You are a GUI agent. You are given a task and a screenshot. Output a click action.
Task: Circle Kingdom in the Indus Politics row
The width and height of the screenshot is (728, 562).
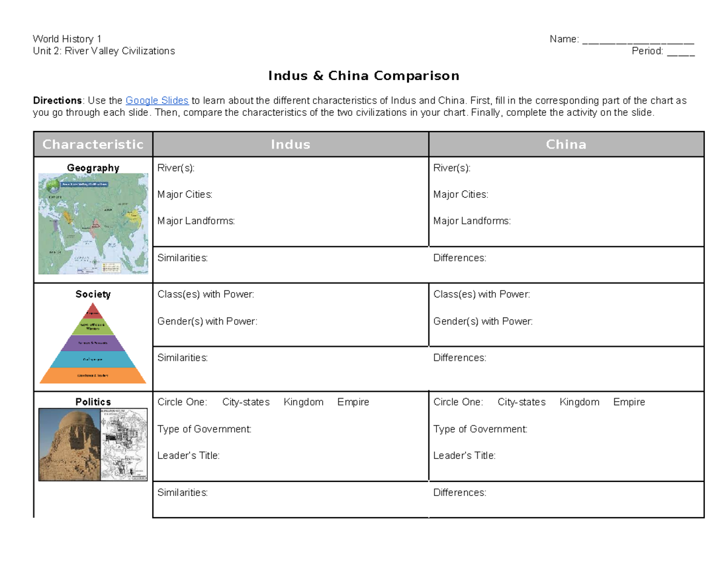(x=304, y=402)
